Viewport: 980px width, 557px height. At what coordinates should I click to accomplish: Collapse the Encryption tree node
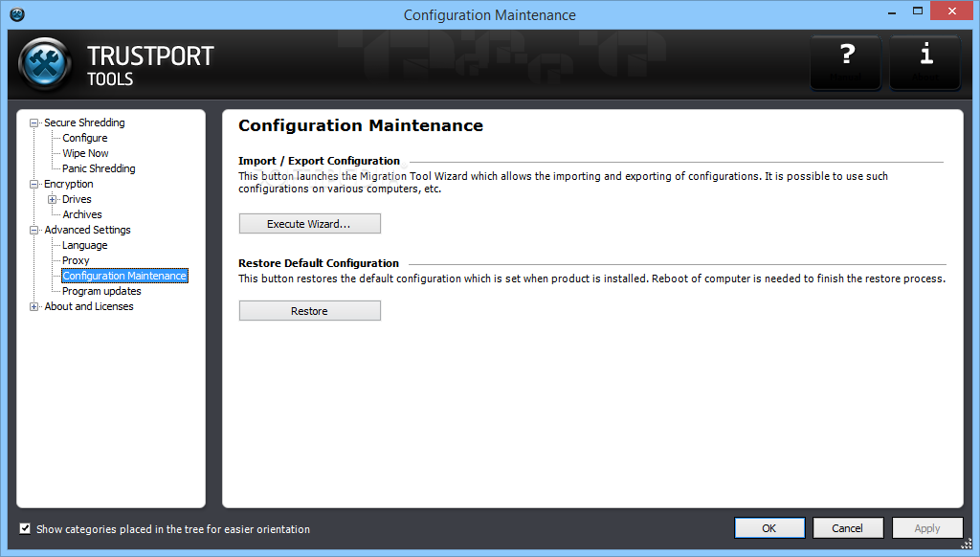34,185
